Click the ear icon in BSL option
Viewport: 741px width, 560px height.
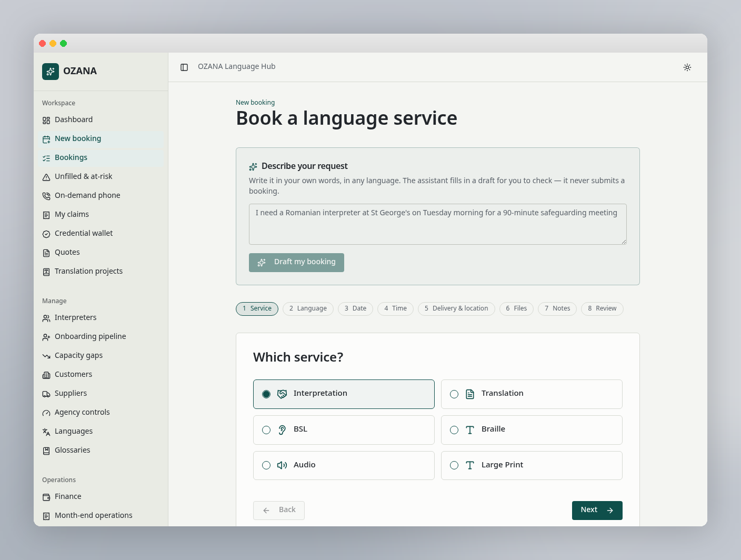[282, 430]
